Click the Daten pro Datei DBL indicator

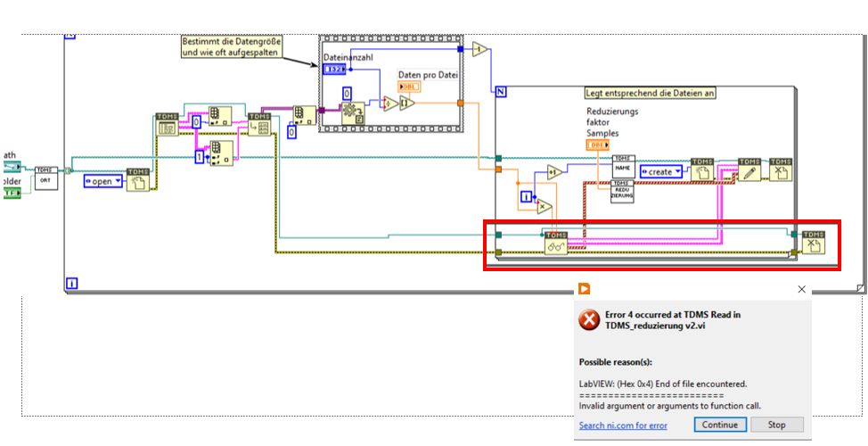pos(410,87)
